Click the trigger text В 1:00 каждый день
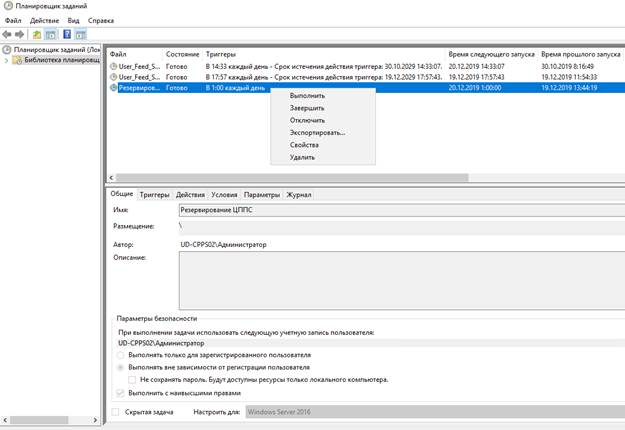Image resolution: width=625 pixels, height=430 pixels. click(x=235, y=88)
